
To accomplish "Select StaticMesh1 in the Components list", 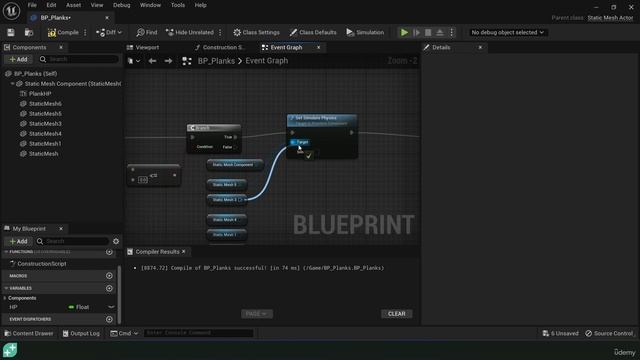I will [x=45, y=144].
